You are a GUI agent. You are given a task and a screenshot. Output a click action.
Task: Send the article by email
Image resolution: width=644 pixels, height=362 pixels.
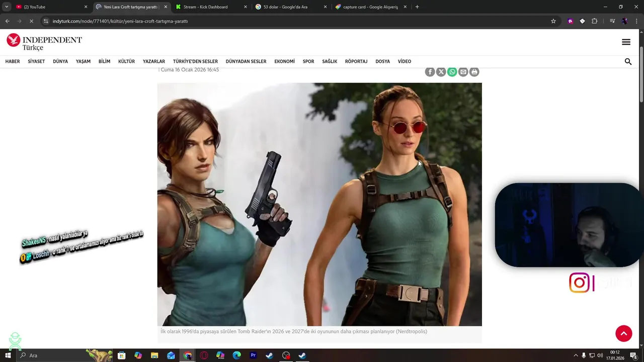(463, 72)
